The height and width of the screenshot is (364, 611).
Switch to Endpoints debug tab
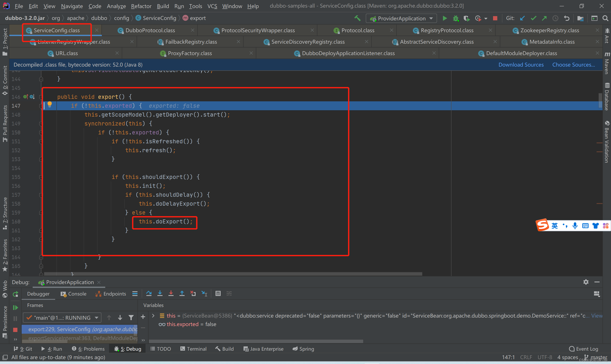pyautogui.click(x=111, y=294)
